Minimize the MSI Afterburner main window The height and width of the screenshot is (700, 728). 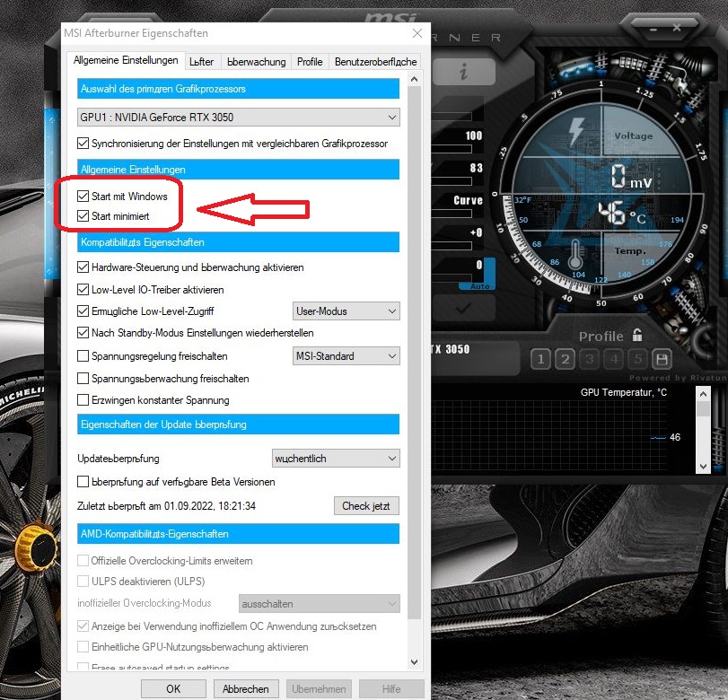(x=653, y=29)
